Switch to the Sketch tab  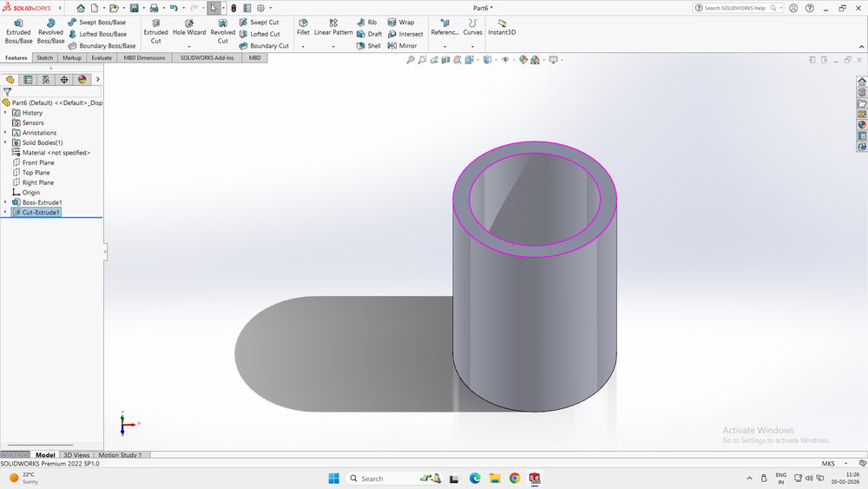click(x=45, y=57)
